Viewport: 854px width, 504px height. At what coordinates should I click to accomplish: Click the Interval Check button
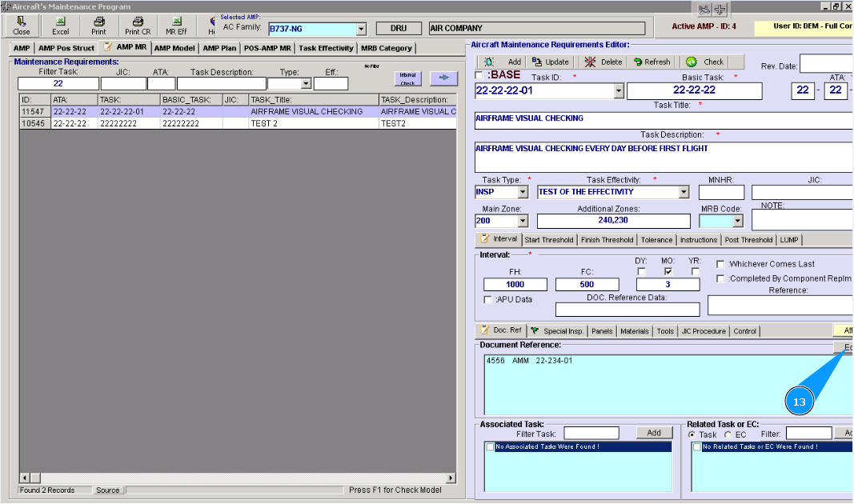coord(407,78)
